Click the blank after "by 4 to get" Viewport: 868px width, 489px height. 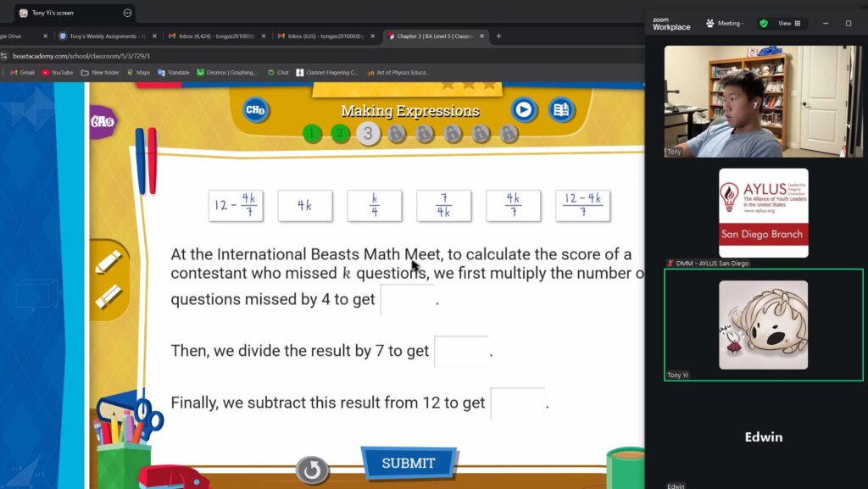pyautogui.click(x=407, y=299)
